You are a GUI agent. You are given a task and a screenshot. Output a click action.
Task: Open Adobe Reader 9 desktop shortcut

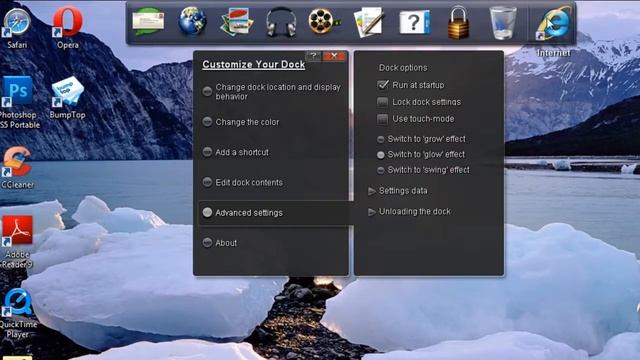click(x=17, y=242)
